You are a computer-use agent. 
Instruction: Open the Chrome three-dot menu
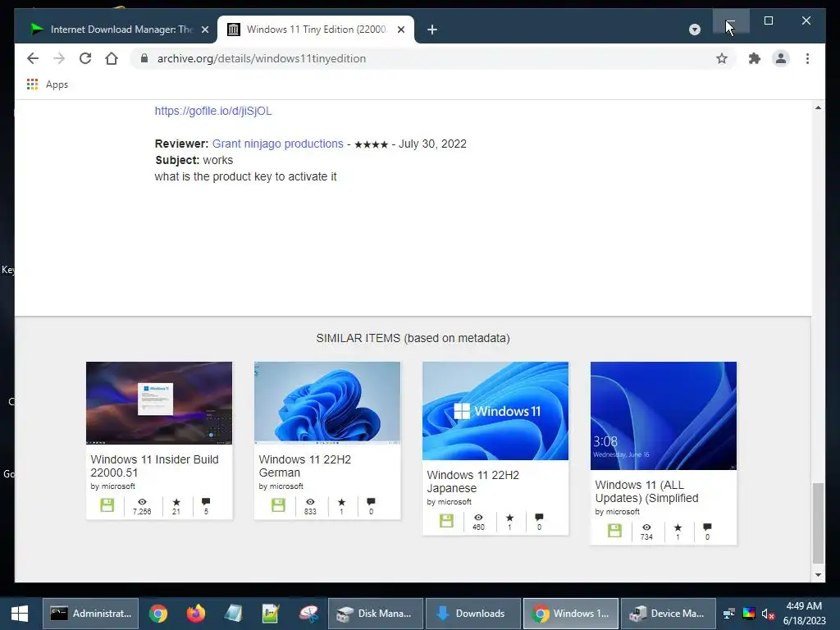[x=807, y=58]
